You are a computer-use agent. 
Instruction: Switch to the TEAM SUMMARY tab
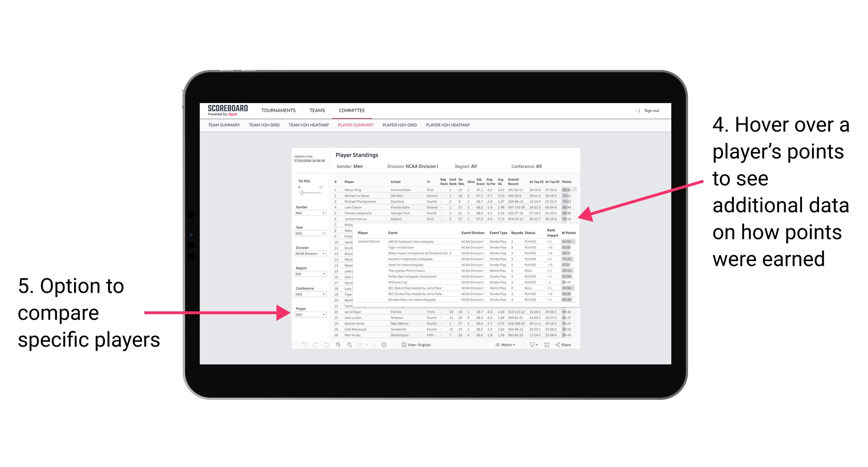(x=227, y=127)
